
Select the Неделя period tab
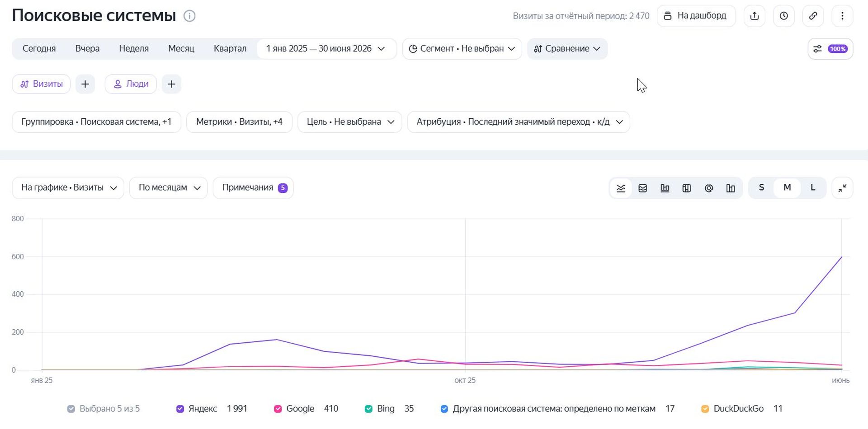[134, 49]
